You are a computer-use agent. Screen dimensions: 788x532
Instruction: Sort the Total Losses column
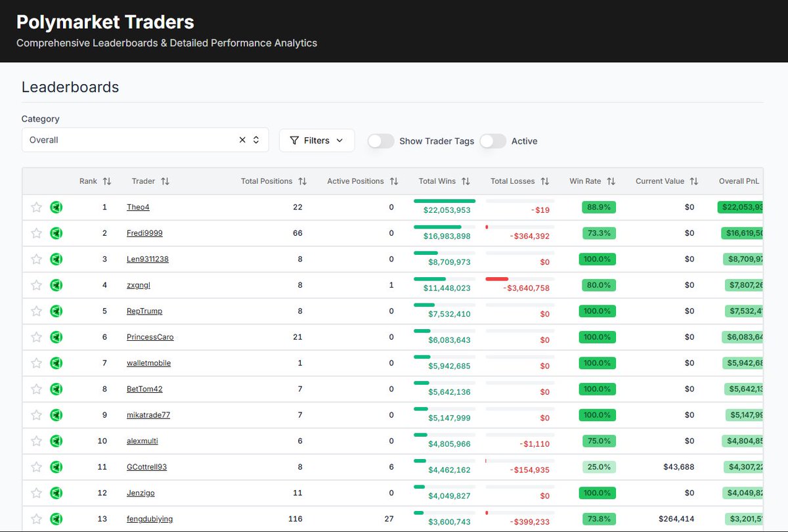click(546, 181)
